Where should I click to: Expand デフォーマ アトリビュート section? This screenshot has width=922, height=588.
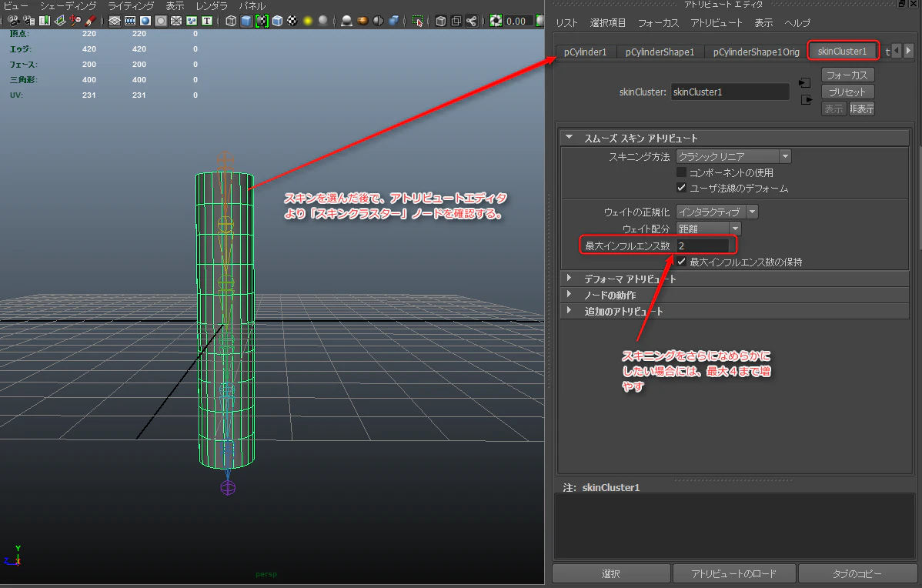570,278
